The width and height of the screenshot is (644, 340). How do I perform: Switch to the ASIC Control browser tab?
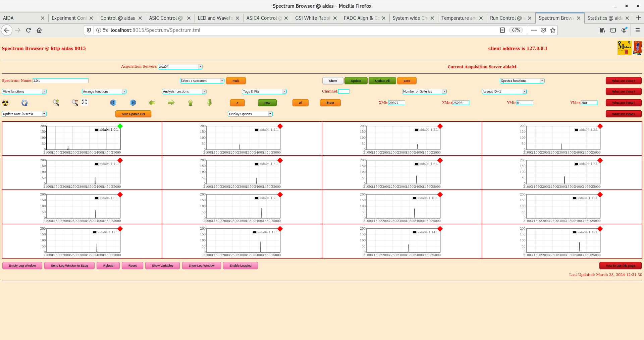(x=166, y=18)
